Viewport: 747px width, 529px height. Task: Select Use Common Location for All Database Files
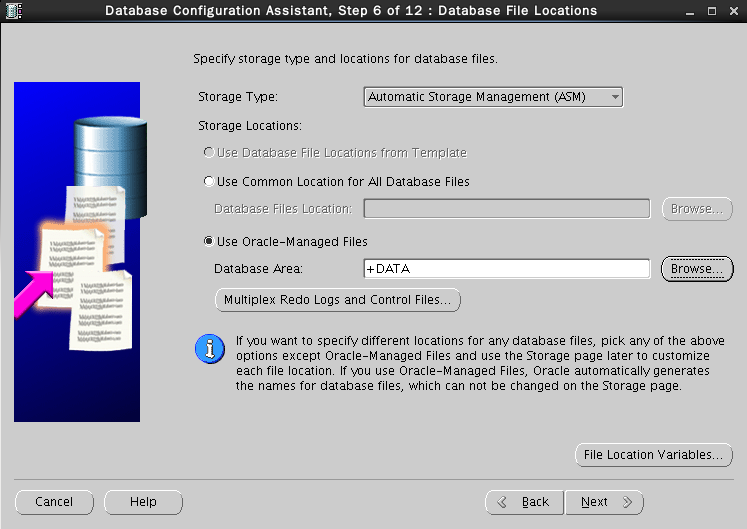209,182
